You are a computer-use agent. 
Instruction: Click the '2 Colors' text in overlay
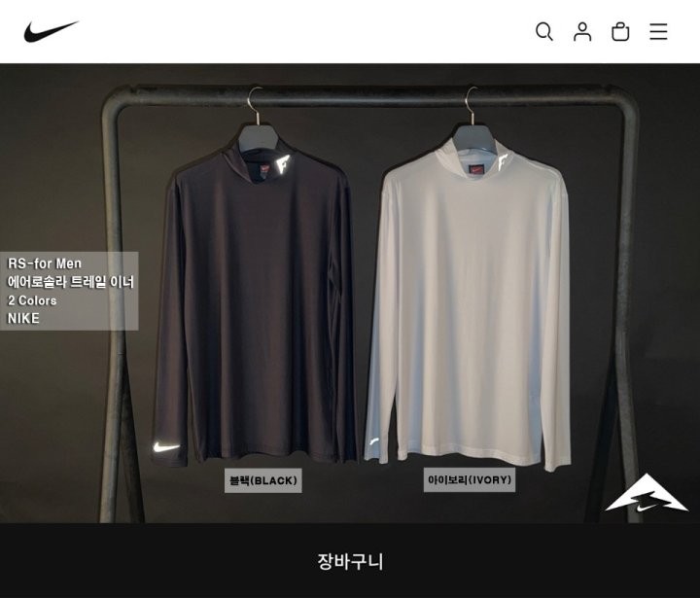pos(32,300)
